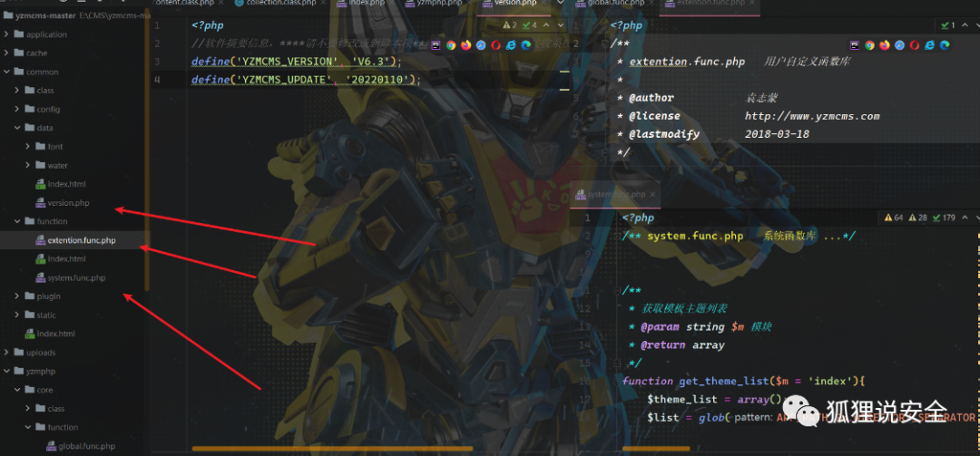Expand the config folder
This screenshot has height=456, width=980.
point(17,110)
